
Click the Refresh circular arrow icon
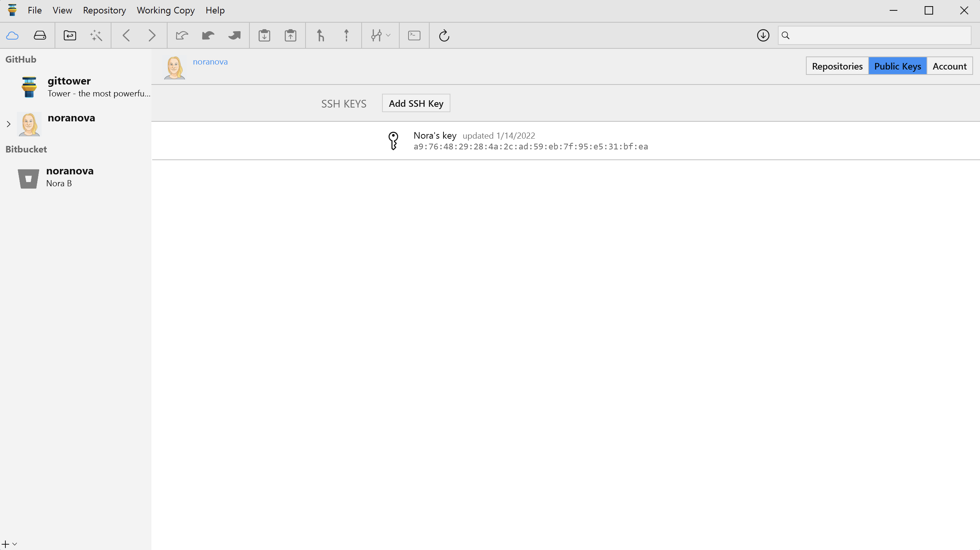pos(444,36)
